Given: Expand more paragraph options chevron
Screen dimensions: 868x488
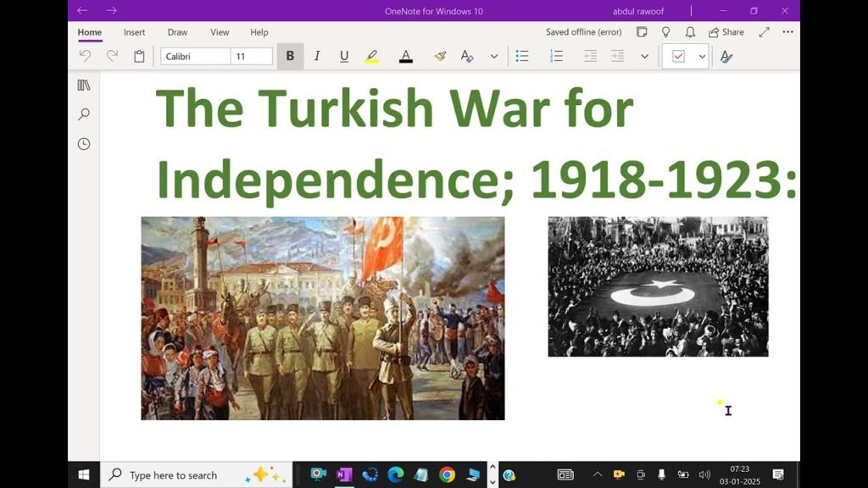Looking at the screenshot, I should click(644, 56).
